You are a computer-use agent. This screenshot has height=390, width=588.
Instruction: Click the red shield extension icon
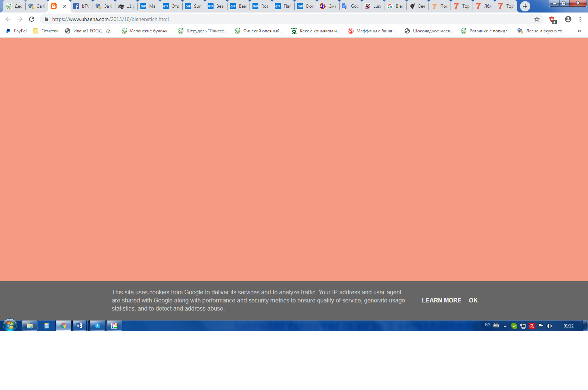point(552,19)
